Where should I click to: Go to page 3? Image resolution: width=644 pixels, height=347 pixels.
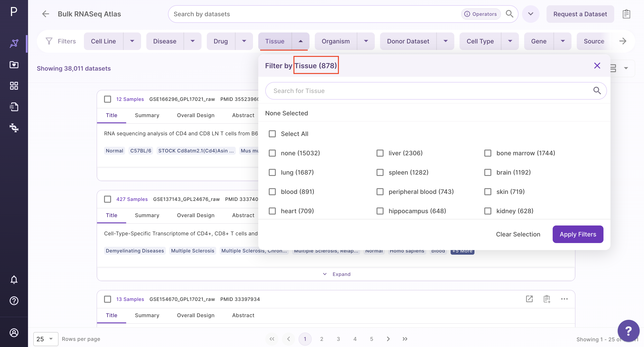[x=338, y=339]
